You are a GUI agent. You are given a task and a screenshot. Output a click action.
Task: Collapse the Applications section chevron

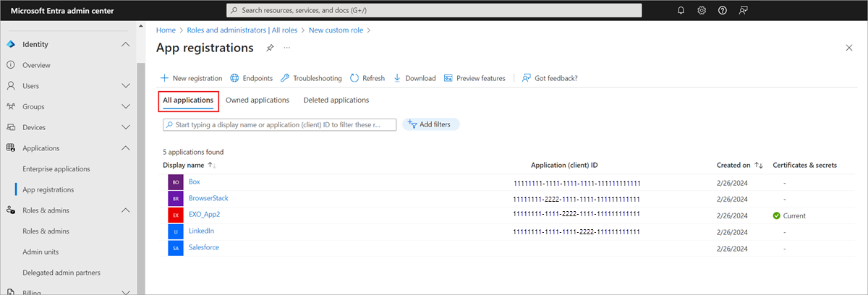pyautogui.click(x=126, y=147)
